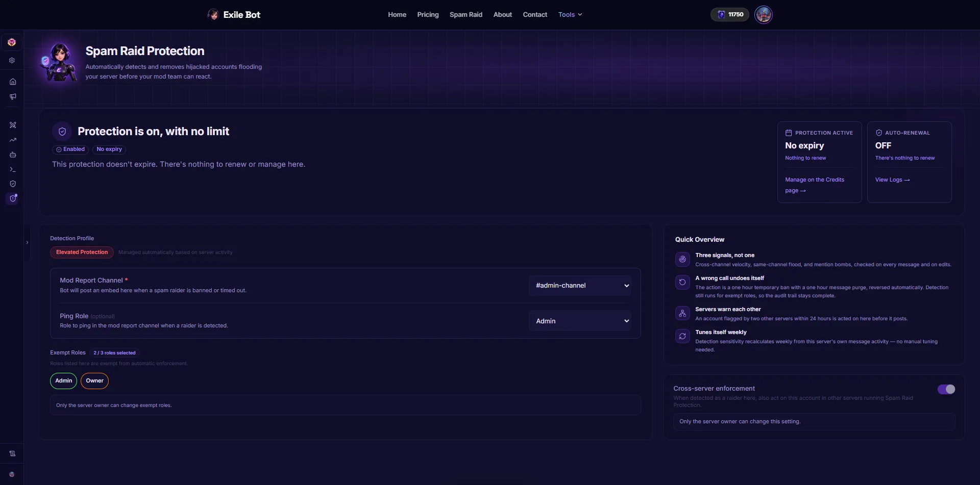
Task: Expand the collapsed sidebar with the chevron
Action: click(x=27, y=243)
